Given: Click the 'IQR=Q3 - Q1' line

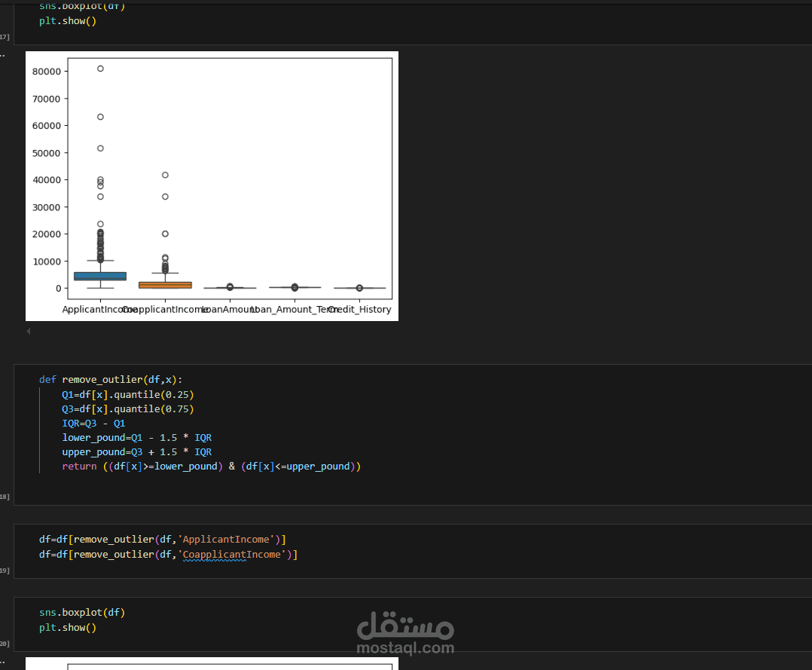Looking at the screenshot, I should (93, 424).
